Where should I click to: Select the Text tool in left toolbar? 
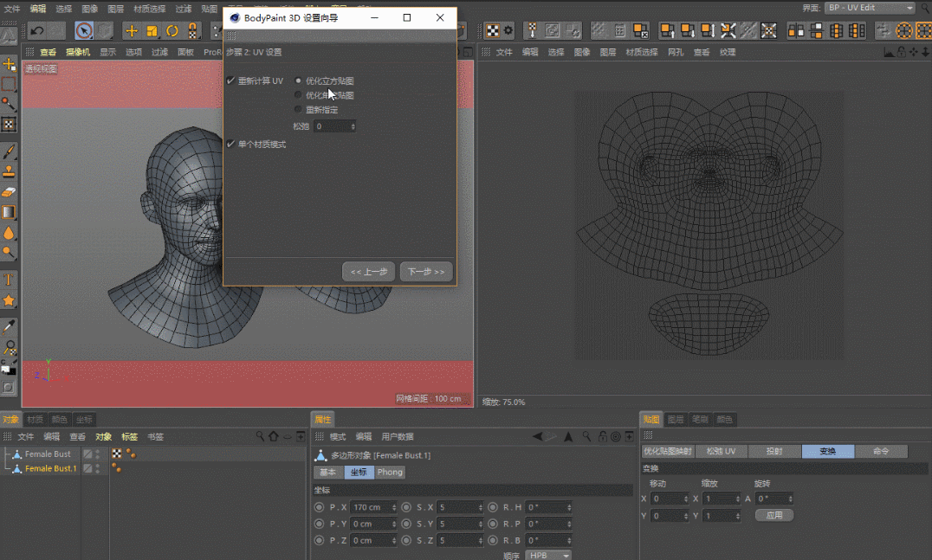[9, 280]
